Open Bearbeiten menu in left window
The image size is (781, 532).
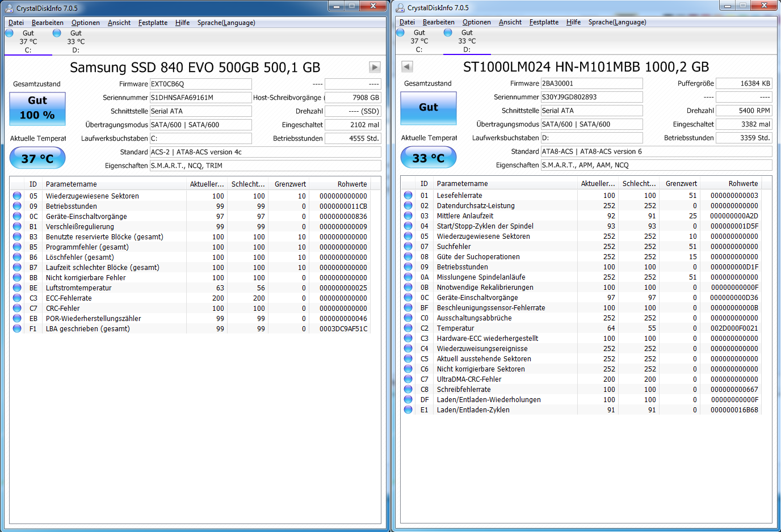click(48, 23)
